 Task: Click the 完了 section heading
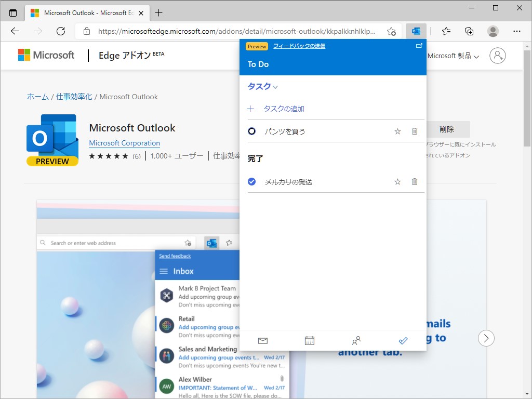click(255, 158)
